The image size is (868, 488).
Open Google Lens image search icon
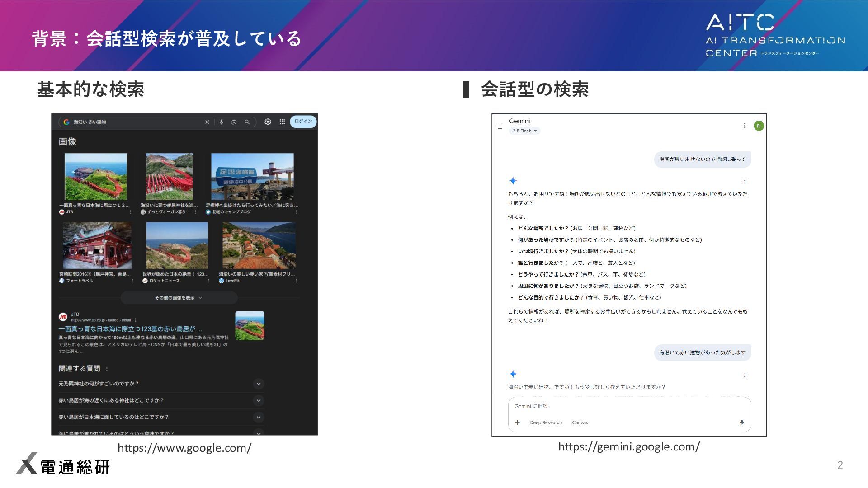pyautogui.click(x=234, y=122)
